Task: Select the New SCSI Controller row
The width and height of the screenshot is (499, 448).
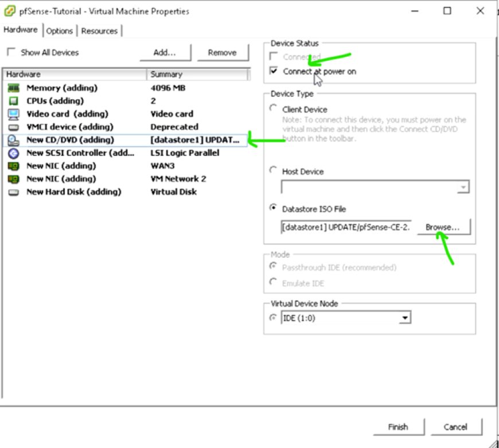Action: [126, 153]
